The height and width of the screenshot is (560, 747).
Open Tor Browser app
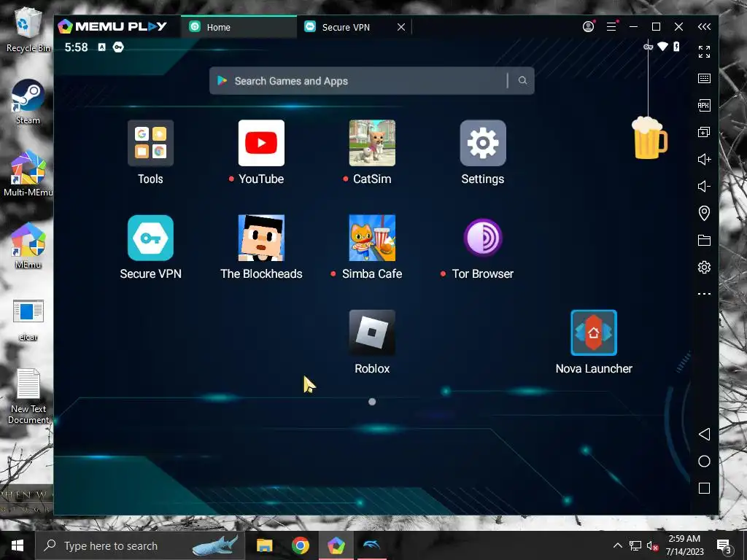[483, 238]
